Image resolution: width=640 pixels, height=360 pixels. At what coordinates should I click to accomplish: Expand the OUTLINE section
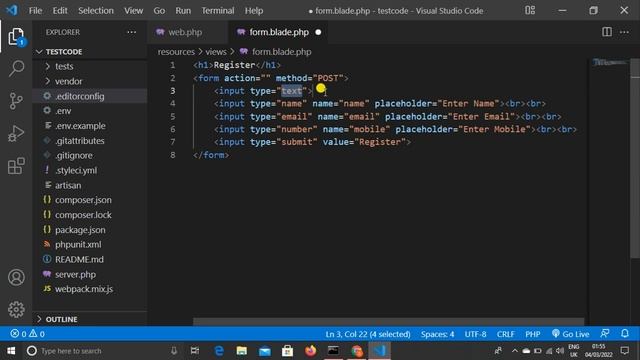coord(90,319)
